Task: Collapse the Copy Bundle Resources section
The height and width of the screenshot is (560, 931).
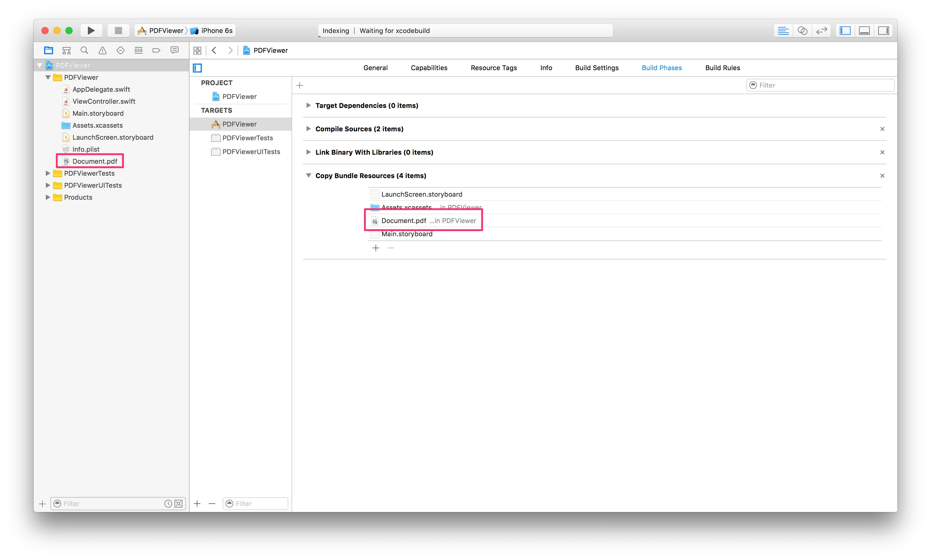Action: (x=308, y=175)
